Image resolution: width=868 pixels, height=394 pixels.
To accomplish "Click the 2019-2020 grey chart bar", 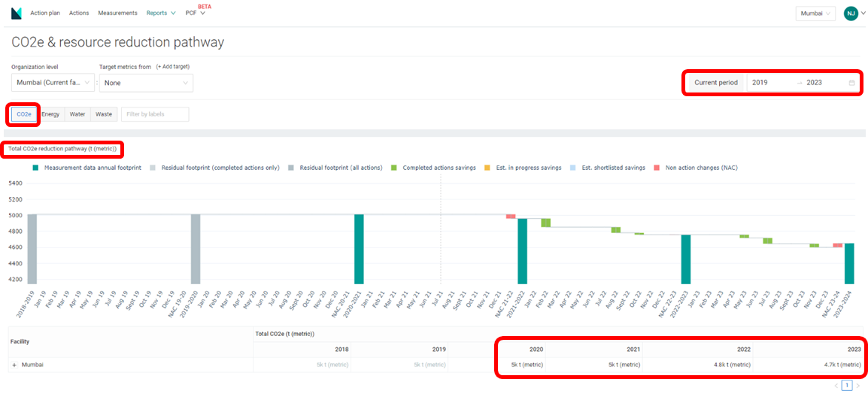I will (x=196, y=249).
